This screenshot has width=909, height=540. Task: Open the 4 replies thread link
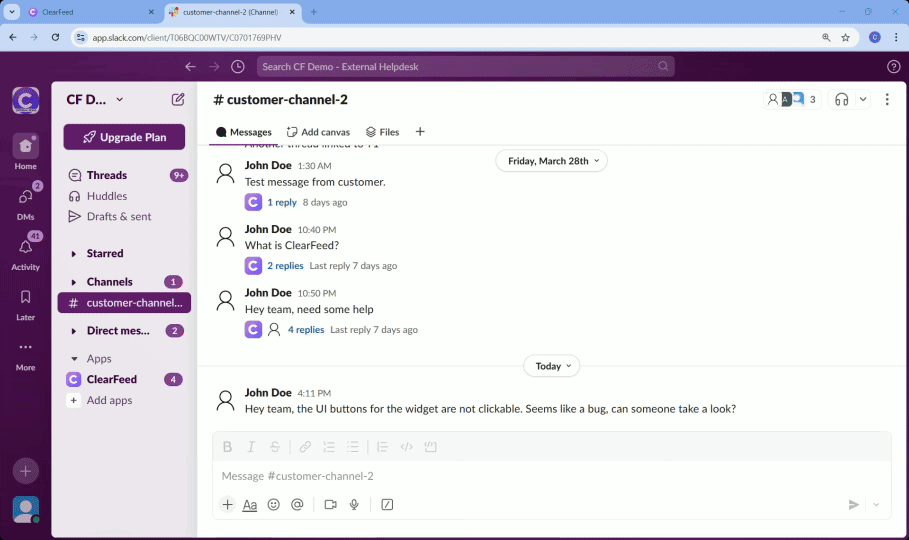pos(306,330)
